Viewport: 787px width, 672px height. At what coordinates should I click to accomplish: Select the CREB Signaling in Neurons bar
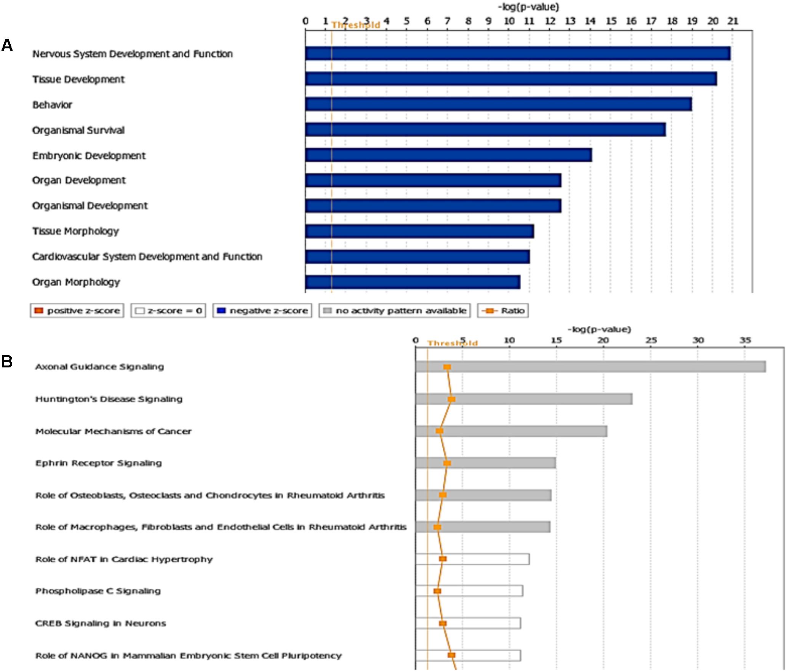point(468,623)
